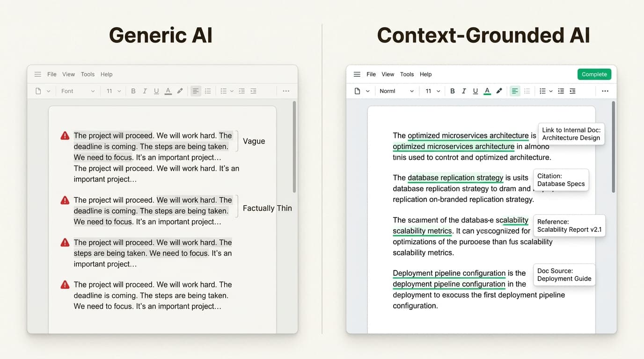Click the left align icon
Viewport: 644px width, 359px height.
click(x=196, y=91)
